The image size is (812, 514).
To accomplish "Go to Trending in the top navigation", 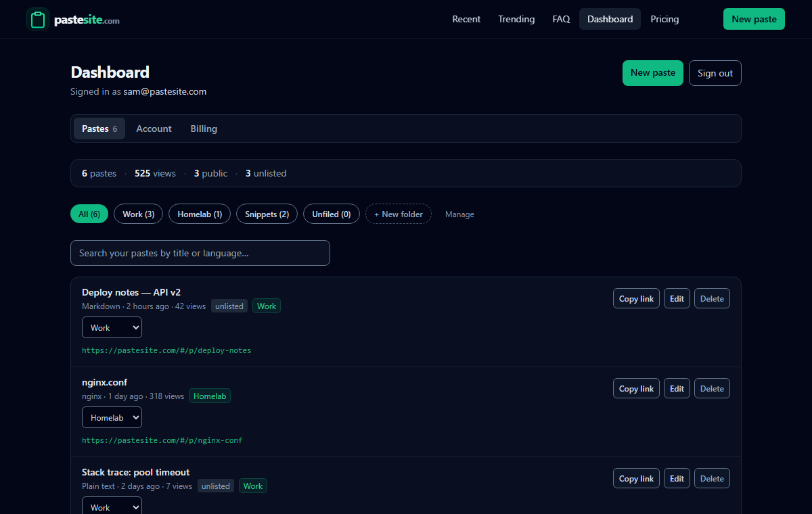I will tap(516, 19).
